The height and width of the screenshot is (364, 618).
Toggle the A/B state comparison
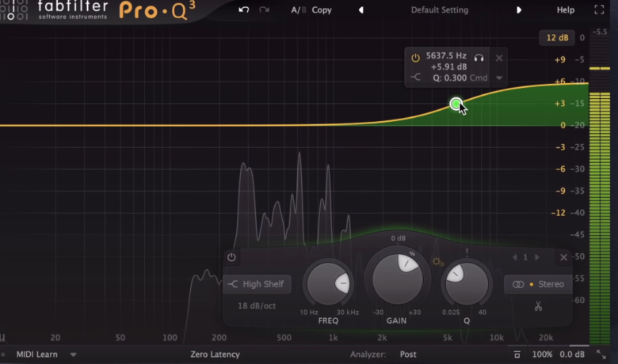point(299,9)
